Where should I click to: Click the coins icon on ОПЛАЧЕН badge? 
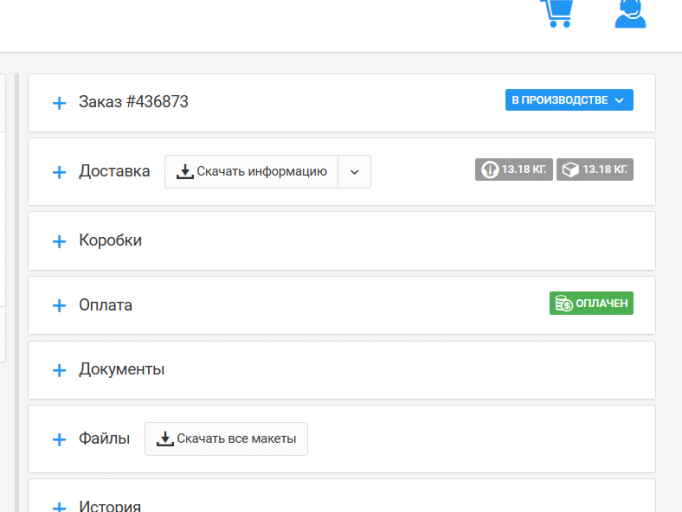coord(564,303)
